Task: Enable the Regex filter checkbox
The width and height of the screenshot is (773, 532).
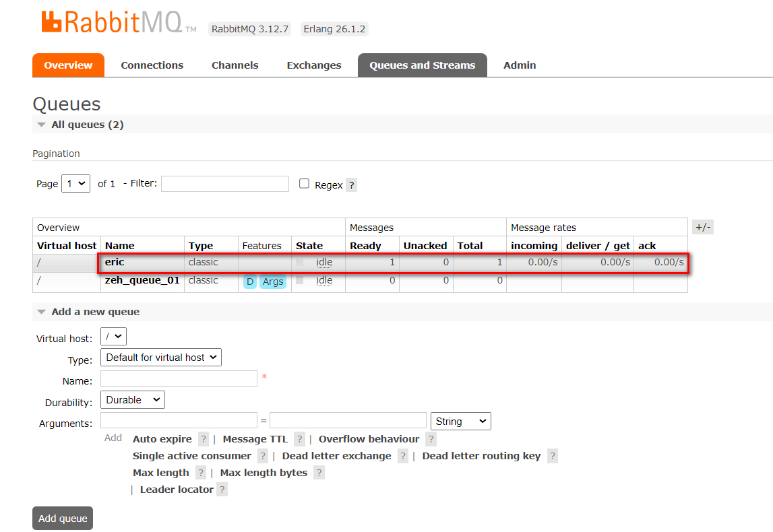Action: pos(305,184)
